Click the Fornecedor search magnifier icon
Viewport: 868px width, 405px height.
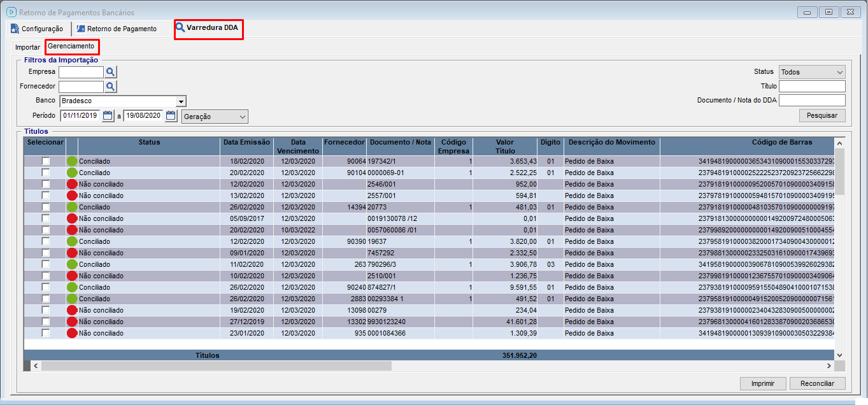coord(111,87)
